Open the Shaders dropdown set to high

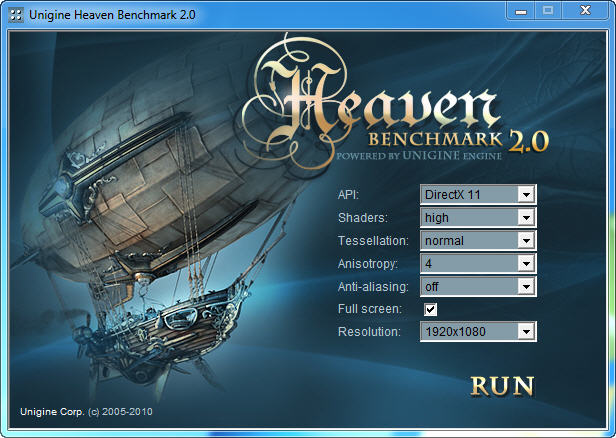(x=478, y=217)
